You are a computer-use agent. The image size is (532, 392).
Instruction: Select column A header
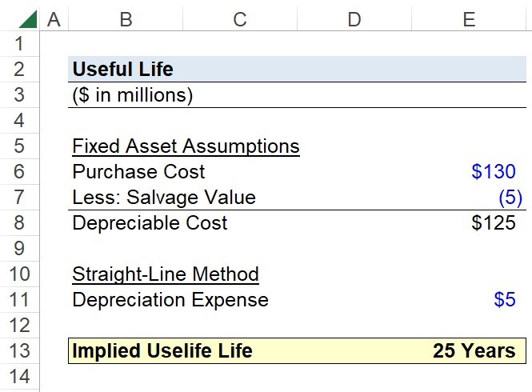(x=54, y=19)
